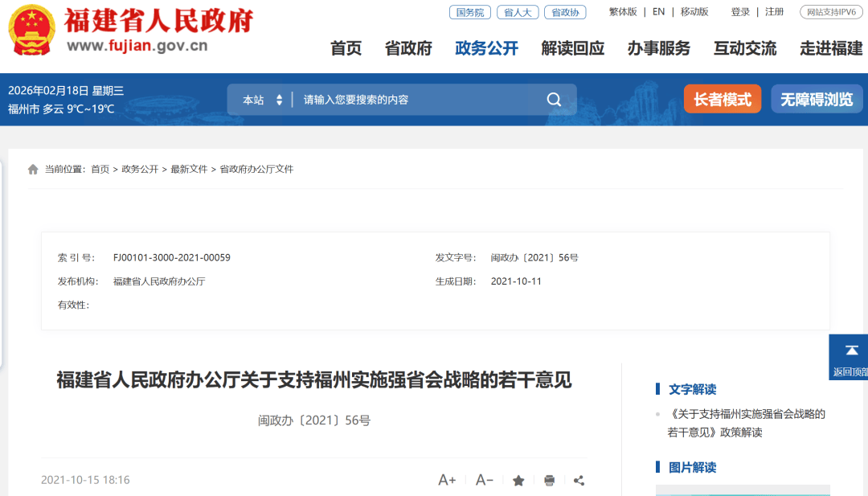Go to 走进福建 menu
868x496 pixels.
(831, 48)
